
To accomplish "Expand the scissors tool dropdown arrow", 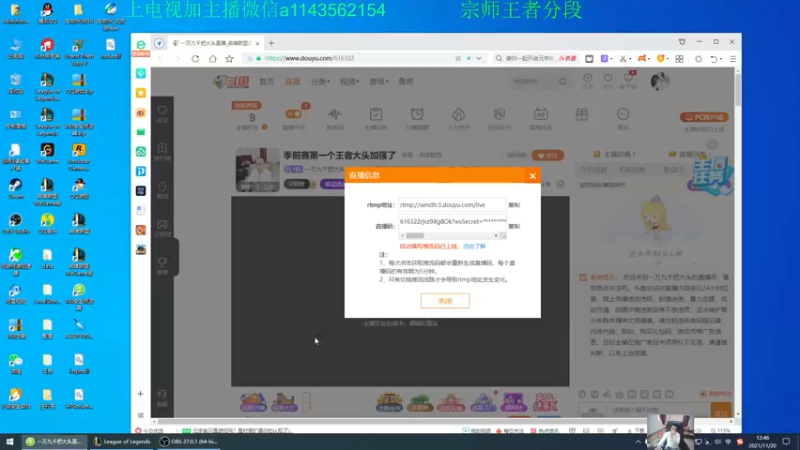I will pyautogui.click(x=630, y=59).
